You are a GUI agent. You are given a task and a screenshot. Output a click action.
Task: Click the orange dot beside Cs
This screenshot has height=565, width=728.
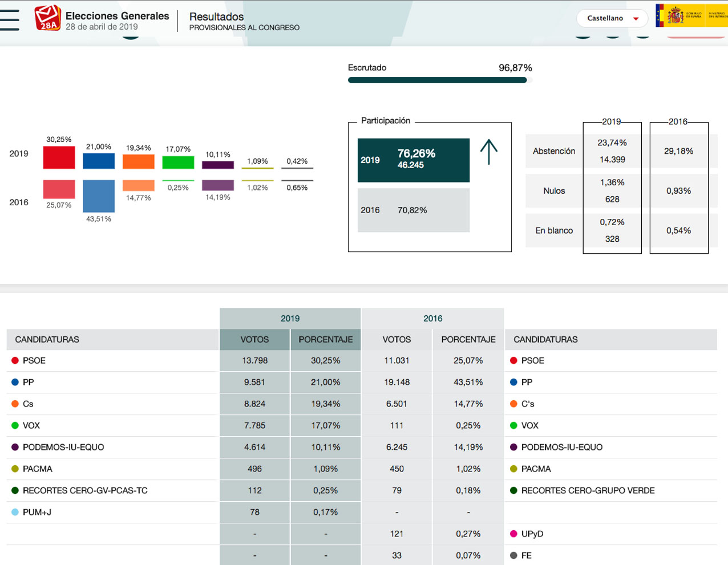15,404
